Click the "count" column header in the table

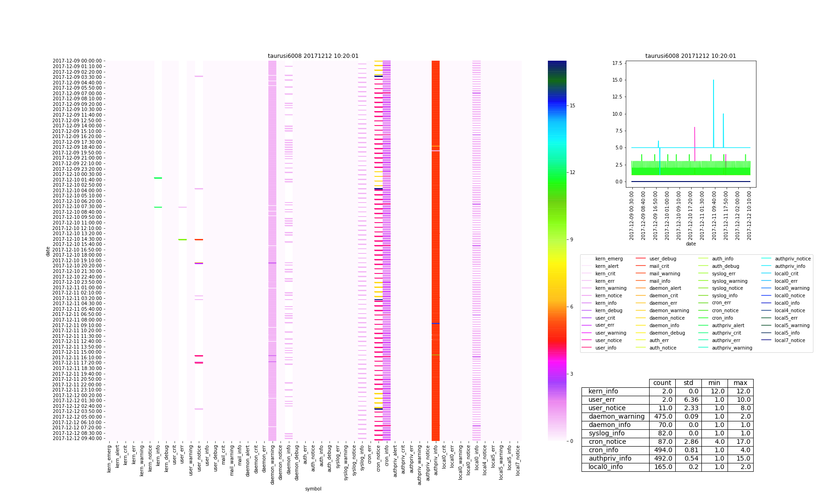pos(662,383)
